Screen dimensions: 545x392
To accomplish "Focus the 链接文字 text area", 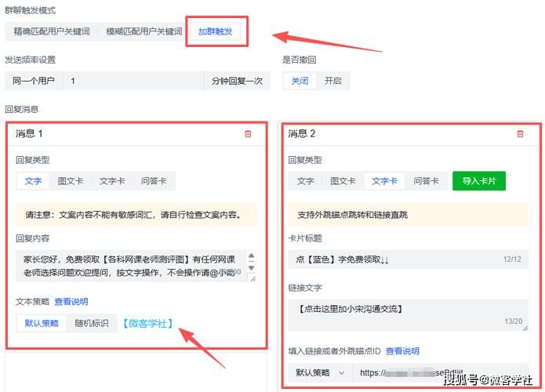I will click(x=408, y=315).
